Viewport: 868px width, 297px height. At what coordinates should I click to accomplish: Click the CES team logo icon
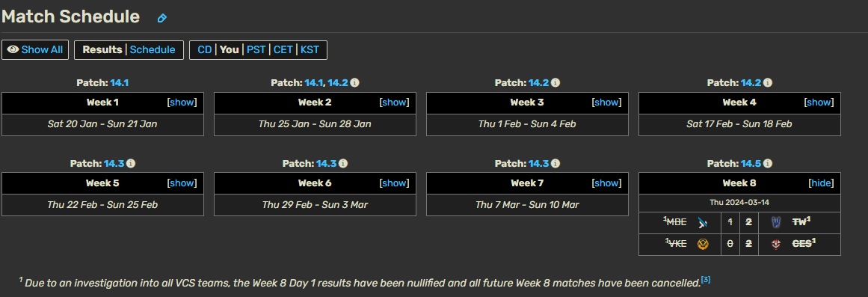tap(776, 245)
